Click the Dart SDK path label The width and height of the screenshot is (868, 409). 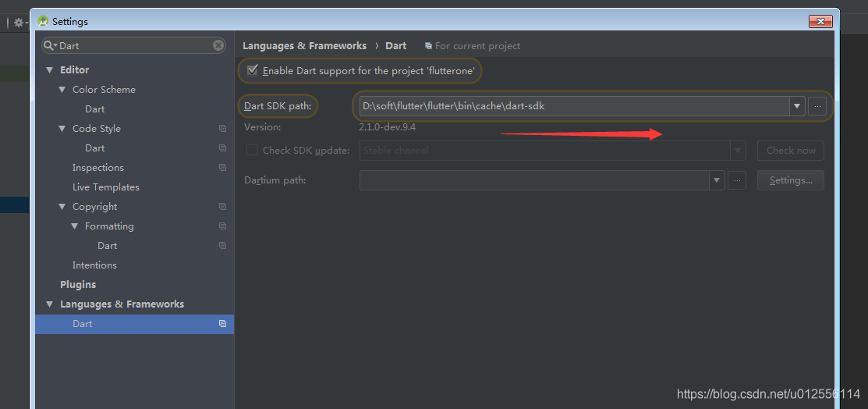tap(278, 106)
